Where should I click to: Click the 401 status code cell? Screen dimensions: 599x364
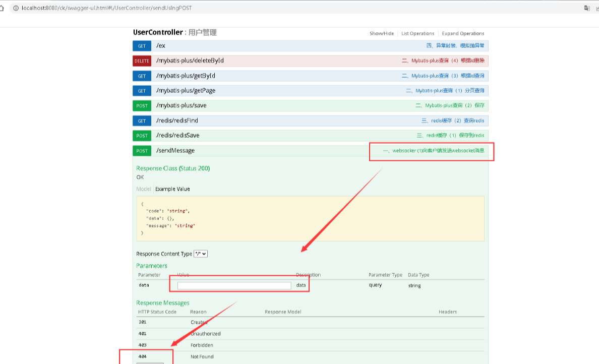point(143,334)
